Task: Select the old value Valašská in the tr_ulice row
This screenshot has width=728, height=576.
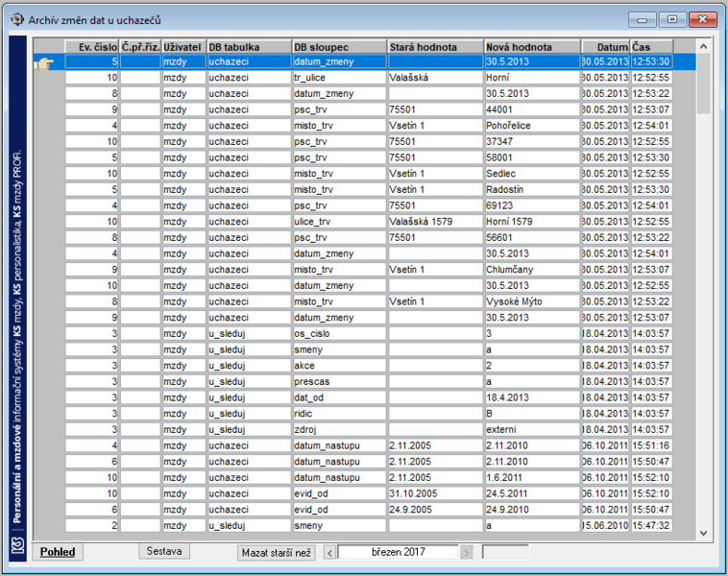Action: (435, 78)
